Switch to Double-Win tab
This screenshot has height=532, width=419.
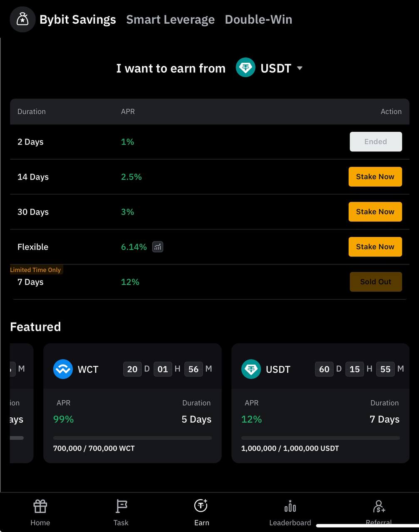coord(258,20)
